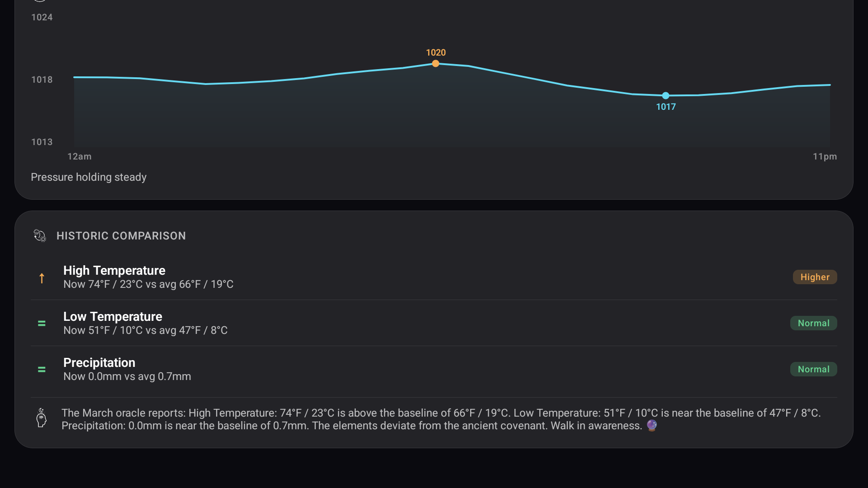
Task: Toggle the Higher badge for High Temperature
Action: [815, 277]
